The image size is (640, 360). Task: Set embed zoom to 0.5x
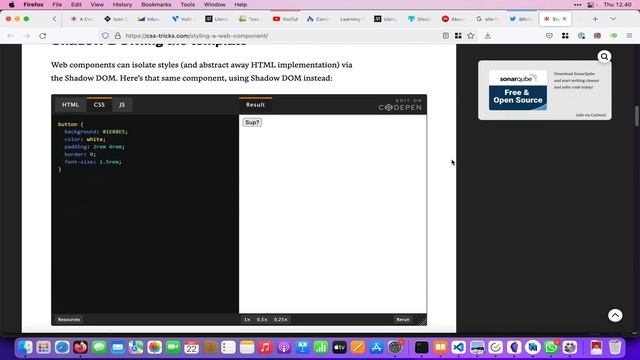262,320
